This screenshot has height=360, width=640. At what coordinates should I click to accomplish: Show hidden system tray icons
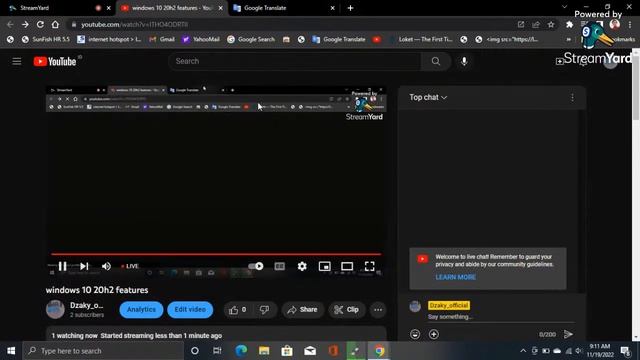pos(523,351)
